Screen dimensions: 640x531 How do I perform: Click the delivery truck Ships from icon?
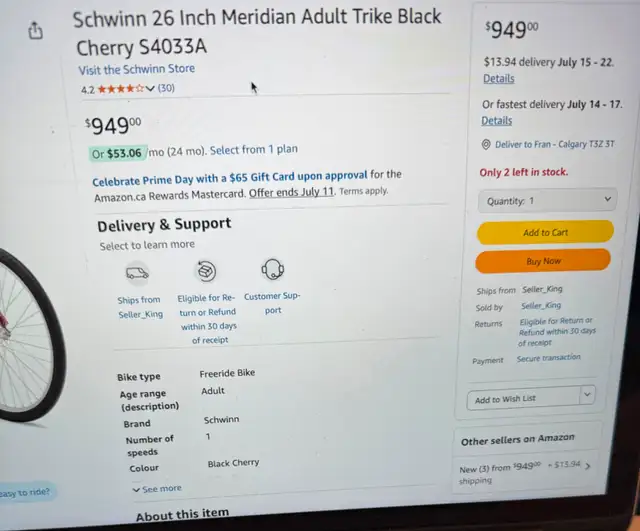137,273
